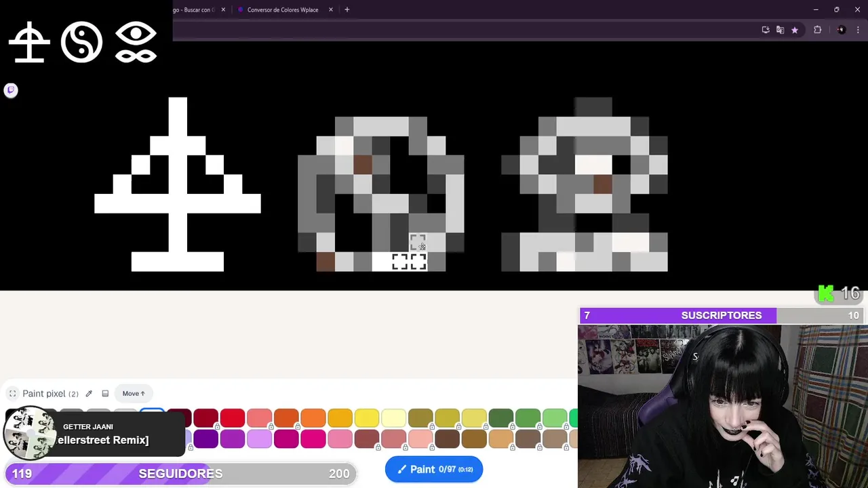Switch to the Conversor de Colores Wplace tab
The width and height of the screenshot is (868, 488).
pos(283,9)
